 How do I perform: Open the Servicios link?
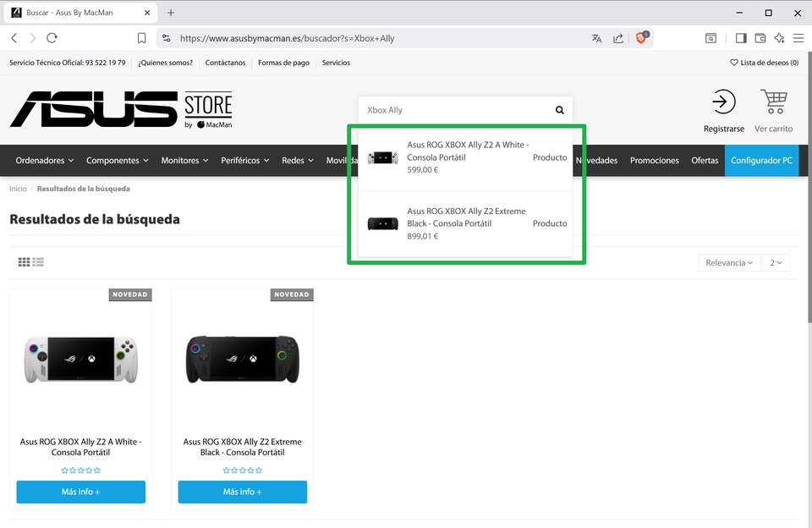336,63
